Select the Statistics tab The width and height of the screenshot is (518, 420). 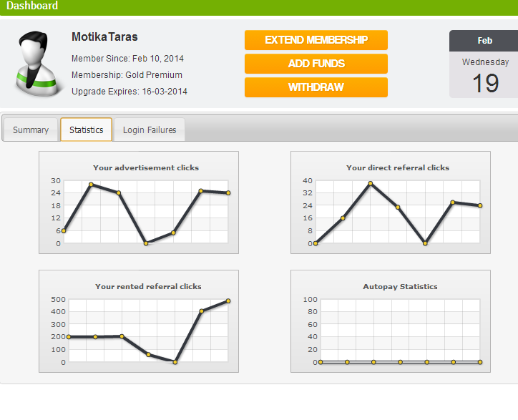point(86,130)
